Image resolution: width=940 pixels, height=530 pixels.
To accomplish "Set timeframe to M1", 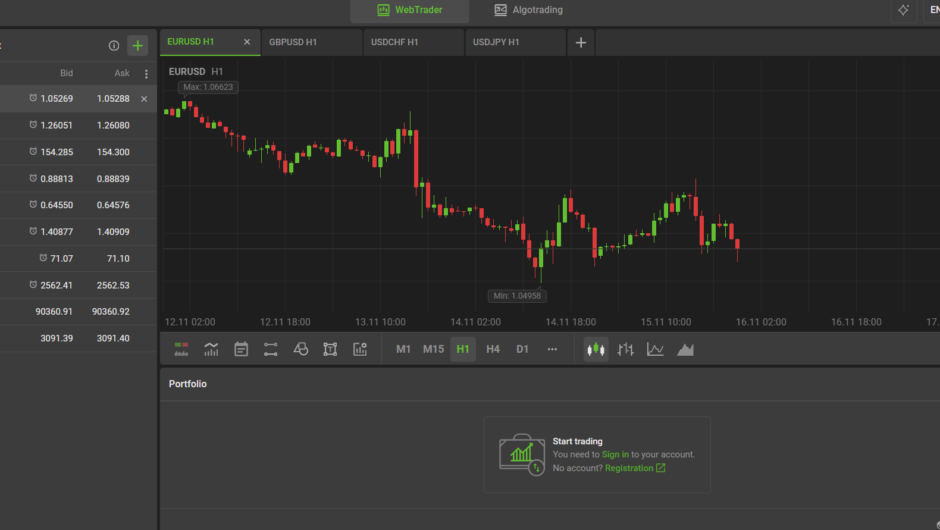I will coord(403,350).
